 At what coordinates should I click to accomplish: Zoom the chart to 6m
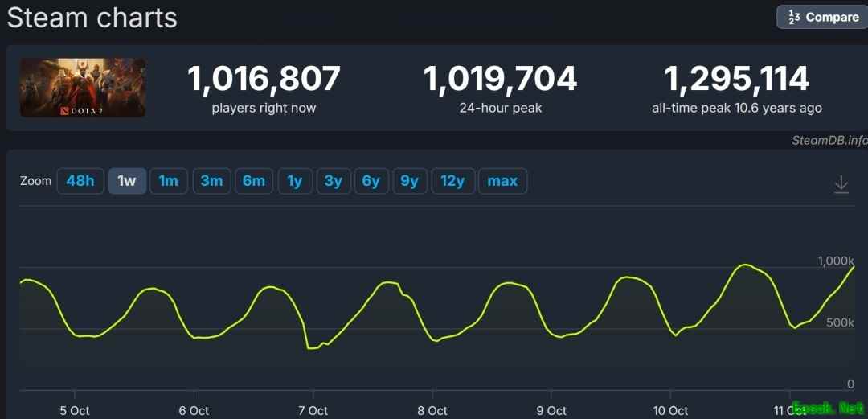(x=254, y=181)
